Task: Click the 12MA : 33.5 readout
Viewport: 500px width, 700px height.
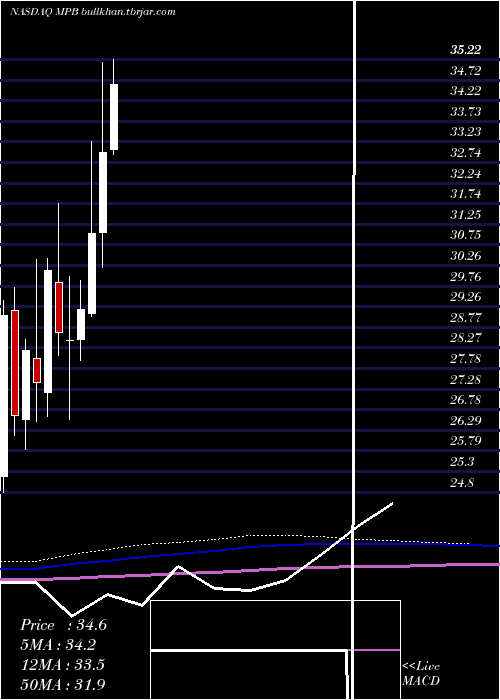Action: pyautogui.click(x=63, y=665)
